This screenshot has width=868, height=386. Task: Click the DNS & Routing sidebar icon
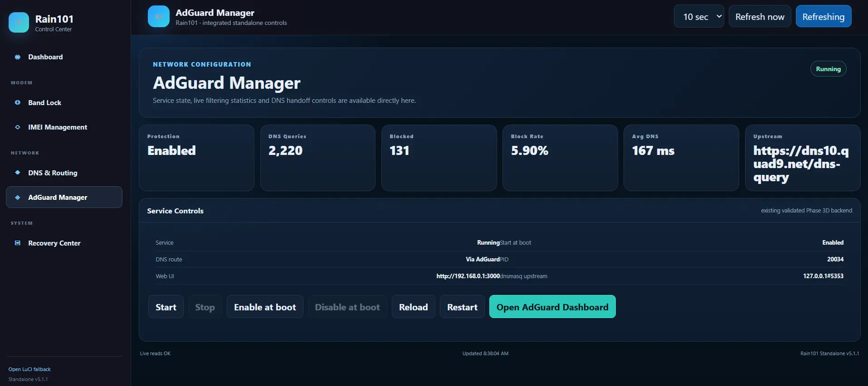18,173
